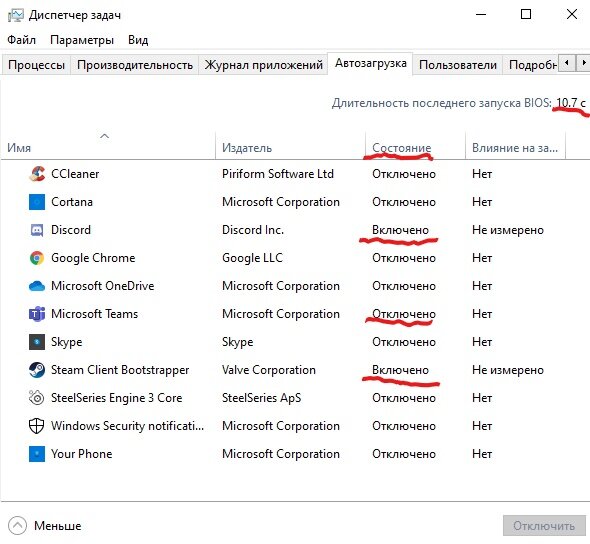This screenshot has width=590, height=544.
Task: Click the SteelSeries Engine 3 Core icon
Action: [x=37, y=398]
